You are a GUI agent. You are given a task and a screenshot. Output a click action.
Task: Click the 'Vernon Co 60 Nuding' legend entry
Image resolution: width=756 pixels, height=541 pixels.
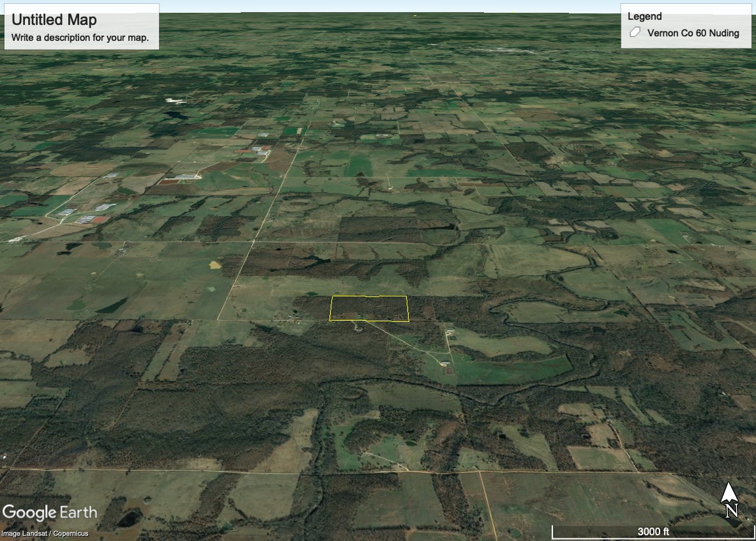point(693,33)
